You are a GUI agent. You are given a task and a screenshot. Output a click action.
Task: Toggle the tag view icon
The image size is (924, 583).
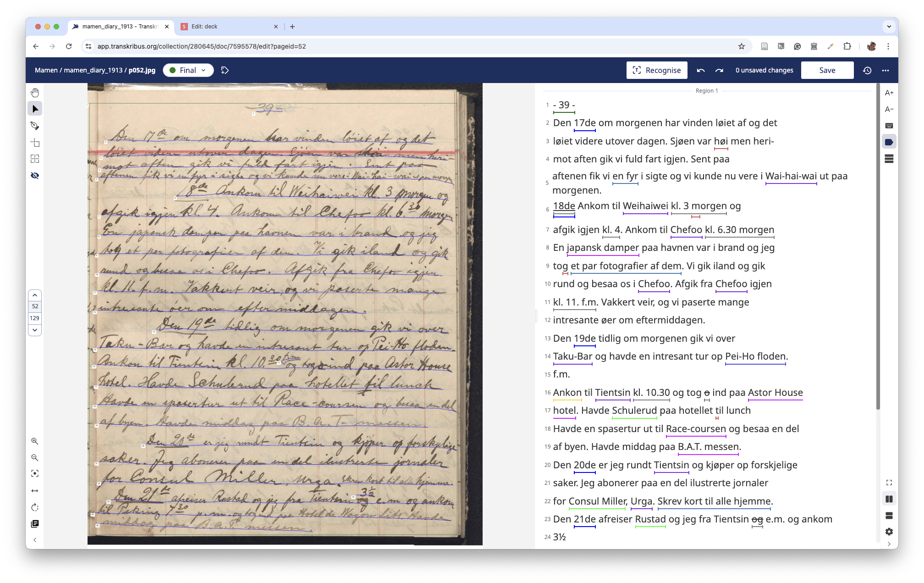(889, 142)
